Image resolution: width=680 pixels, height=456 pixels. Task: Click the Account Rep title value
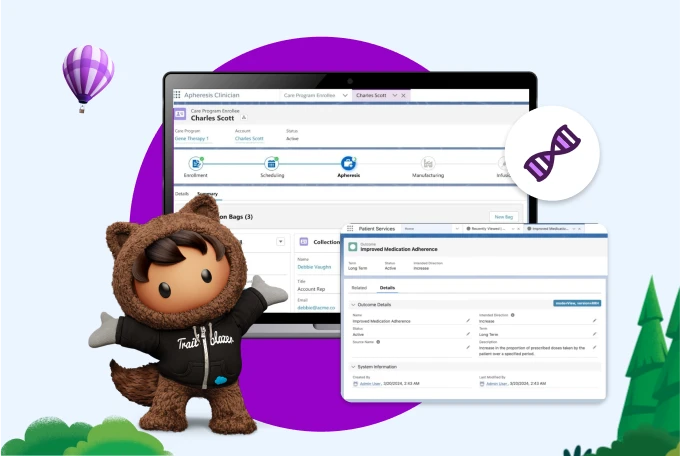(x=311, y=289)
